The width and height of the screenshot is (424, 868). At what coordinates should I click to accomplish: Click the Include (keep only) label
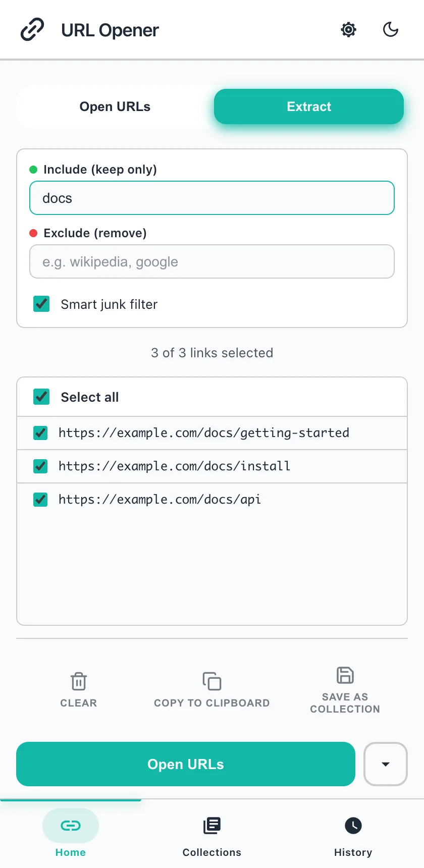click(x=100, y=170)
